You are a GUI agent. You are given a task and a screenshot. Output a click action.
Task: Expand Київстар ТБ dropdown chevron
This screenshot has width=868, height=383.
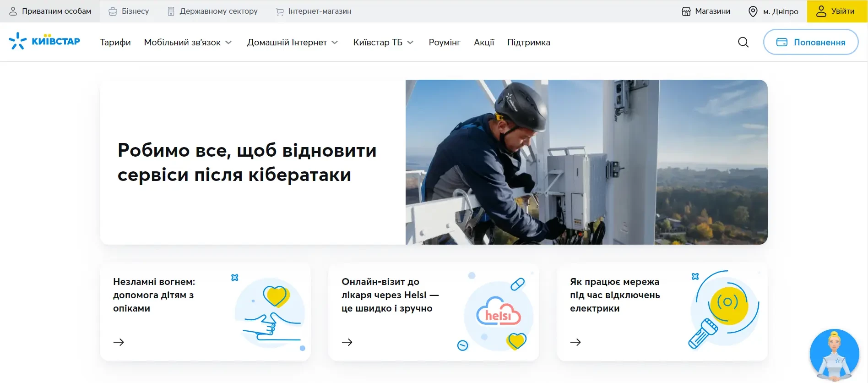coord(410,43)
